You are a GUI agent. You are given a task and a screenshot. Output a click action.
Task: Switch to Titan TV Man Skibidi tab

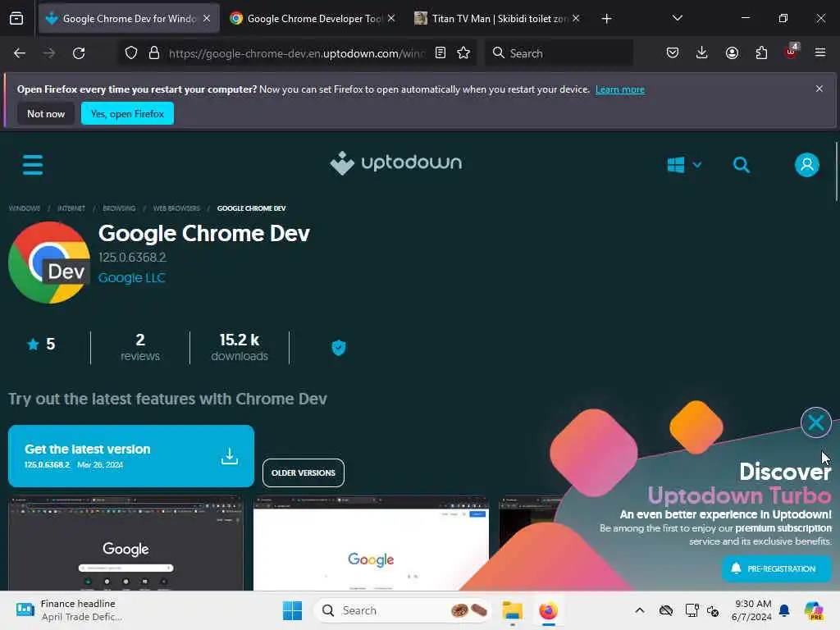497,19
